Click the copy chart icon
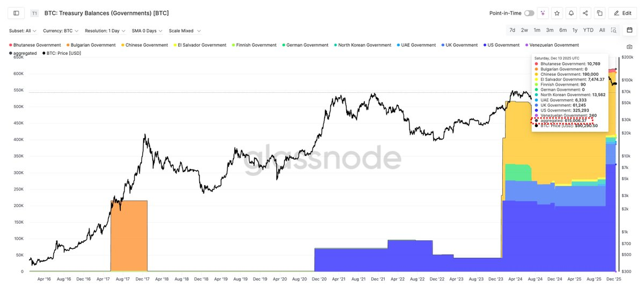 click(599, 13)
